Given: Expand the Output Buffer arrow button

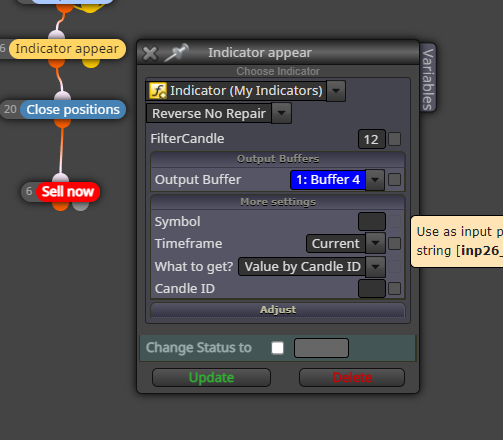Looking at the screenshot, I should 375,180.
